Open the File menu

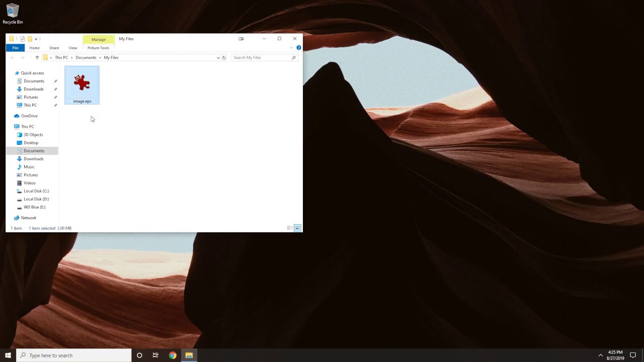click(15, 48)
